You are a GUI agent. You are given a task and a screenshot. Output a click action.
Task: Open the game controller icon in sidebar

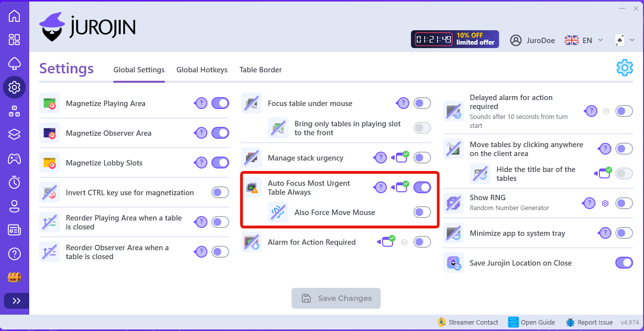(14, 159)
